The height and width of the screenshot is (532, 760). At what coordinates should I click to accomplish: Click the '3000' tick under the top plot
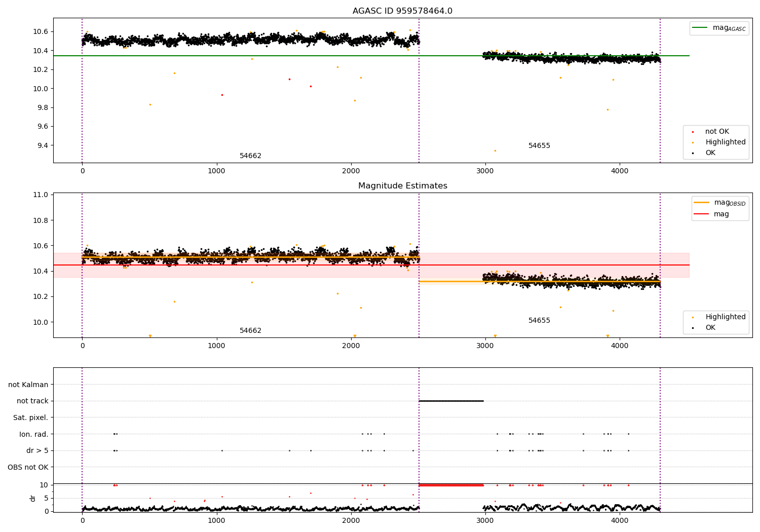click(x=485, y=171)
